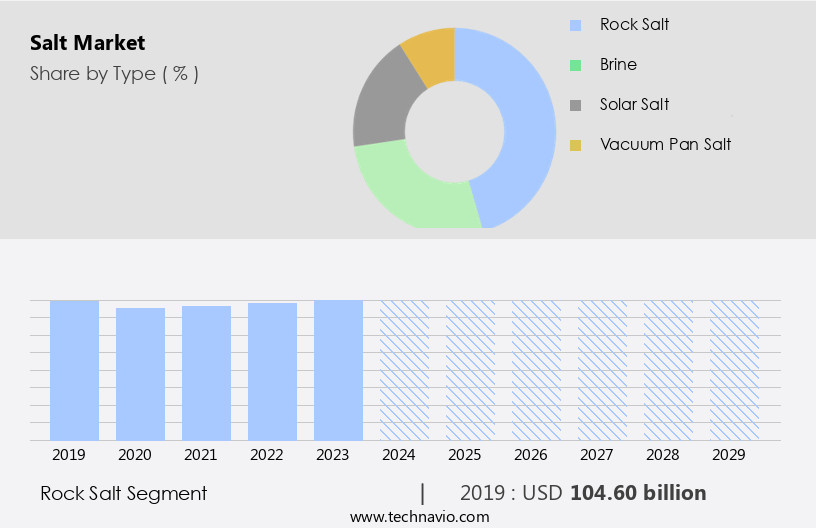Viewport: 816px width, 528px height.
Task: Select the Rock Salt legend label
Action: (x=634, y=24)
